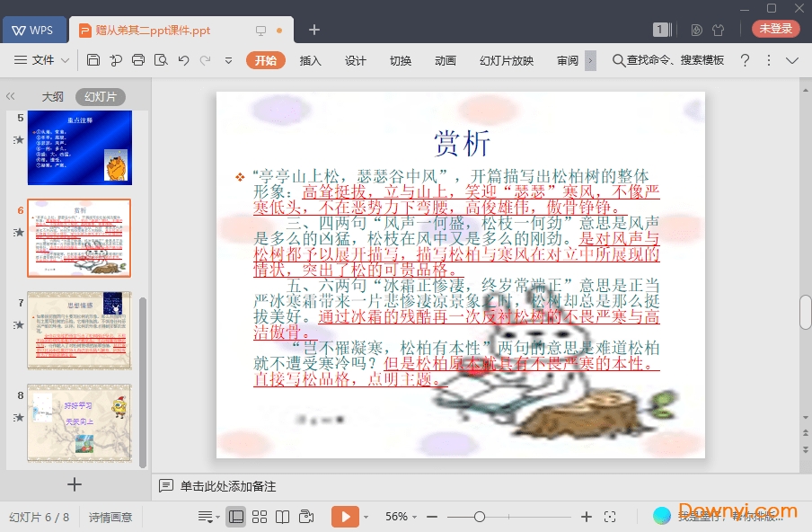
Task: Go to previous slide double-arrow button
Action: point(806,433)
